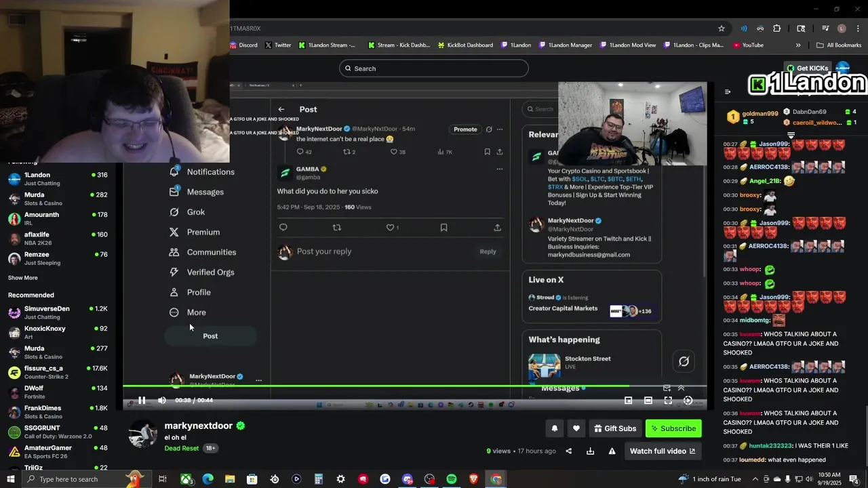The image size is (868, 488).
Task: Open Watch full video link
Action: point(663,451)
